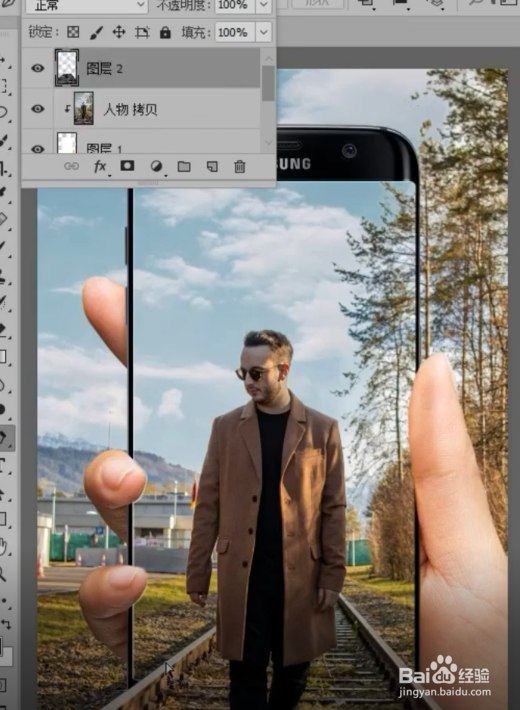The height and width of the screenshot is (710, 520).
Task: Expand the 填充 fill slider arrow
Action: (264, 33)
